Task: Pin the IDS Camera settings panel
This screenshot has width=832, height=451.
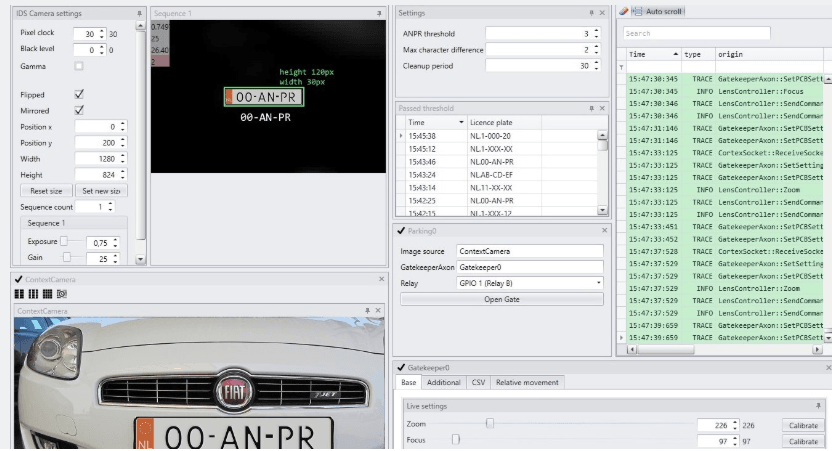Action: click(x=138, y=13)
